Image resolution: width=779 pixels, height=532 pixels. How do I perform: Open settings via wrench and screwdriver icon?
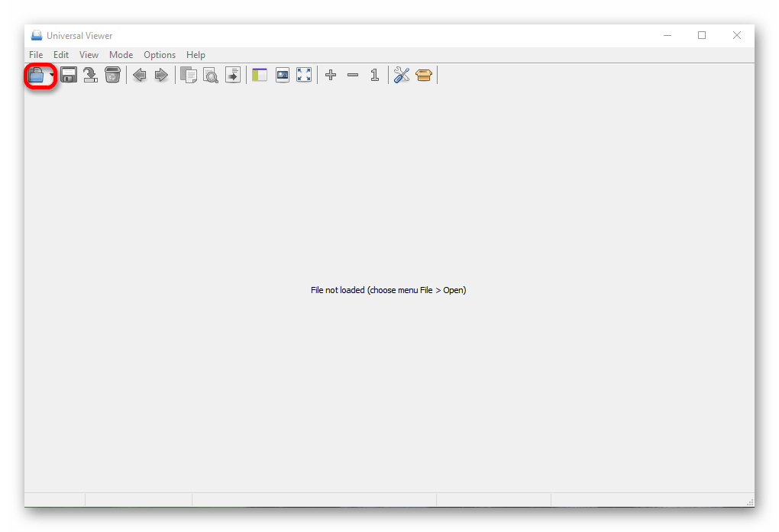coord(402,75)
